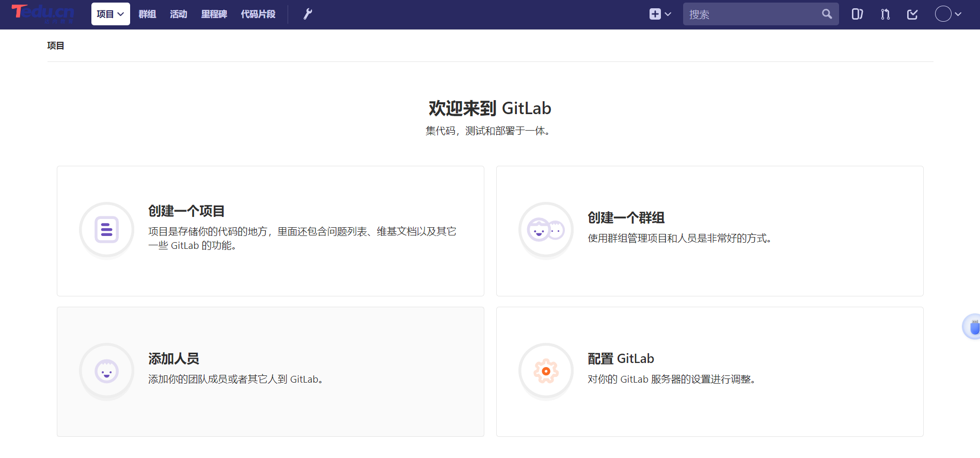Image resolution: width=980 pixels, height=458 pixels.
Task: Open the to-do list checkmark icon
Action: 912,14
